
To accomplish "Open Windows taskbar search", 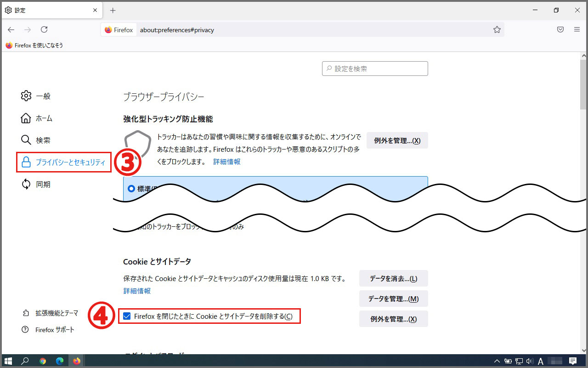I will point(25,361).
